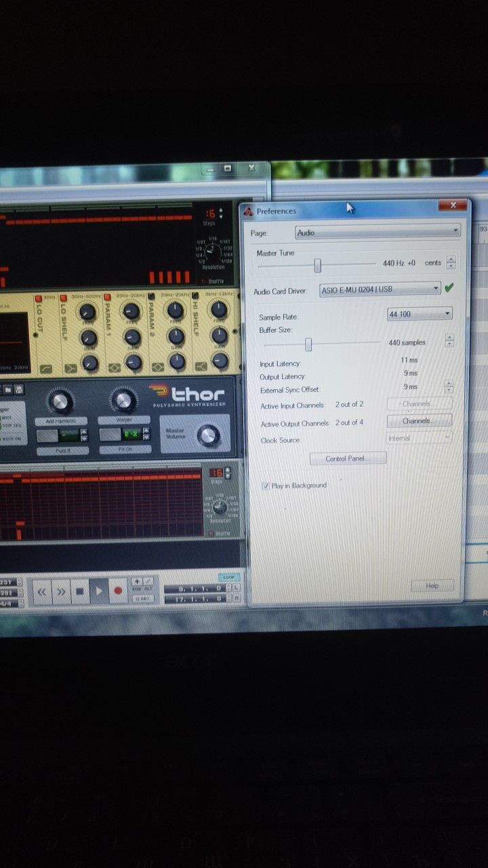Image resolution: width=488 pixels, height=868 pixels.
Task: Click the HI SHELF Q knob
Action: coord(220,360)
